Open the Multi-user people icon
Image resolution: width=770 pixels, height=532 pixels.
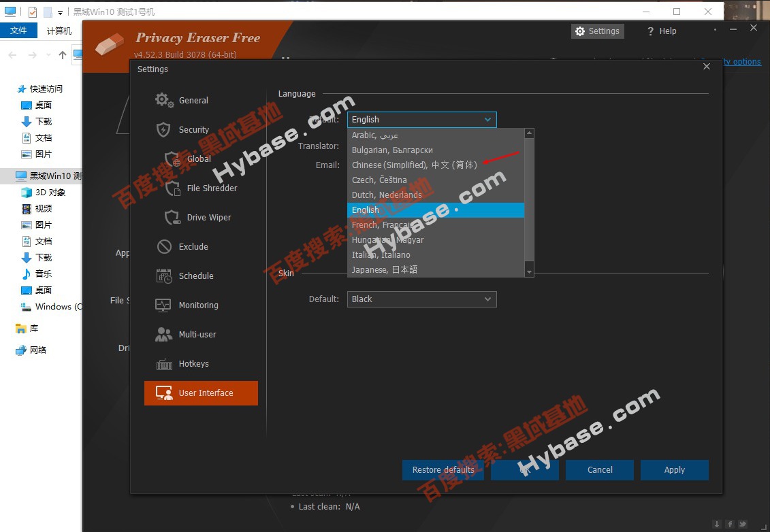tap(163, 334)
